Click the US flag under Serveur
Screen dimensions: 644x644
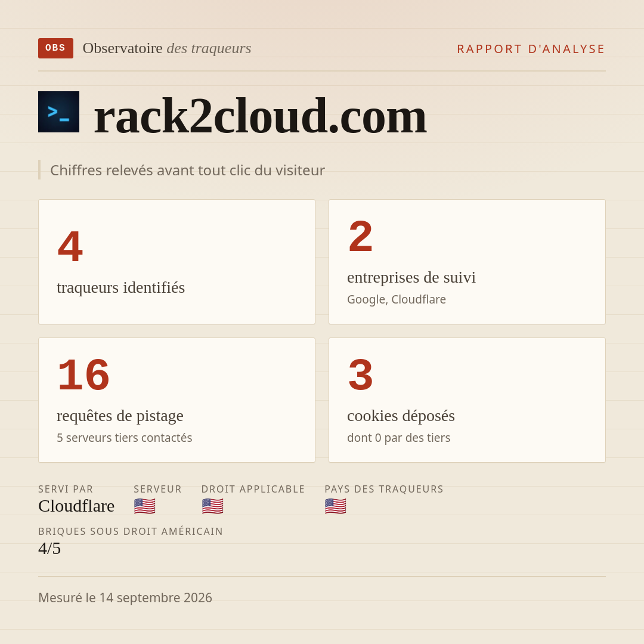144,506
